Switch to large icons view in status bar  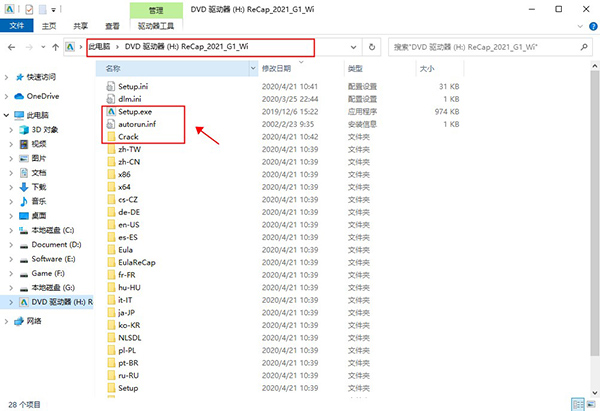(591, 404)
